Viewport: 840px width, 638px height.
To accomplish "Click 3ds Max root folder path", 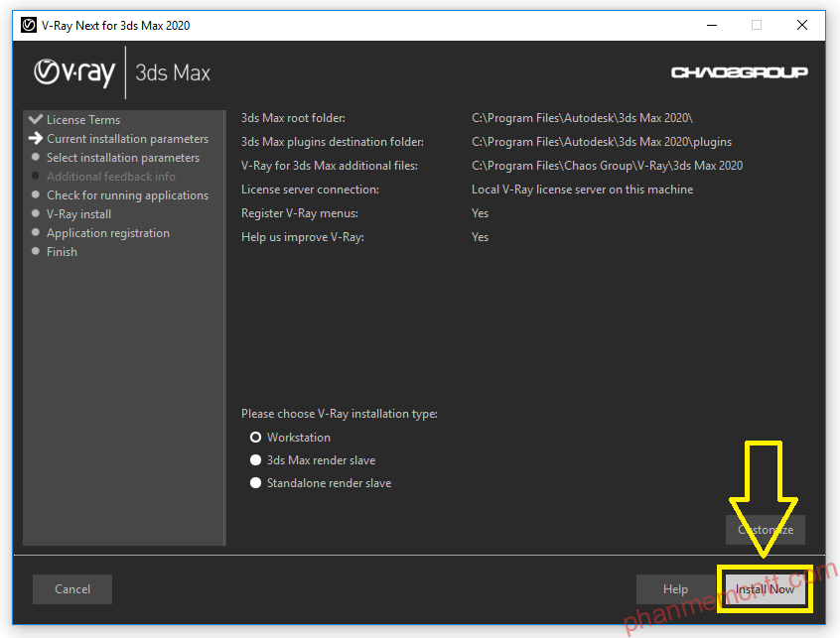I will pos(582,118).
